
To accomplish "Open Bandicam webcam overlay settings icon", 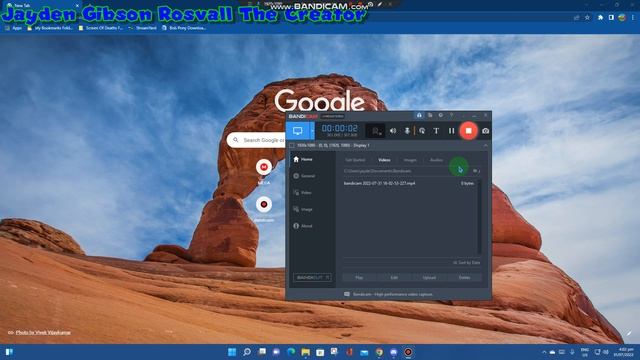I will click(x=375, y=131).
